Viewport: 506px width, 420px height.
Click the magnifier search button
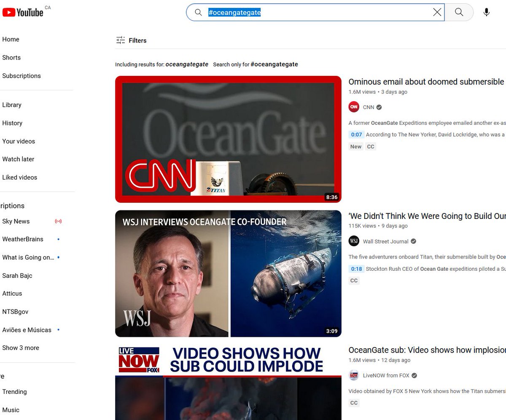tap(459, 12)
